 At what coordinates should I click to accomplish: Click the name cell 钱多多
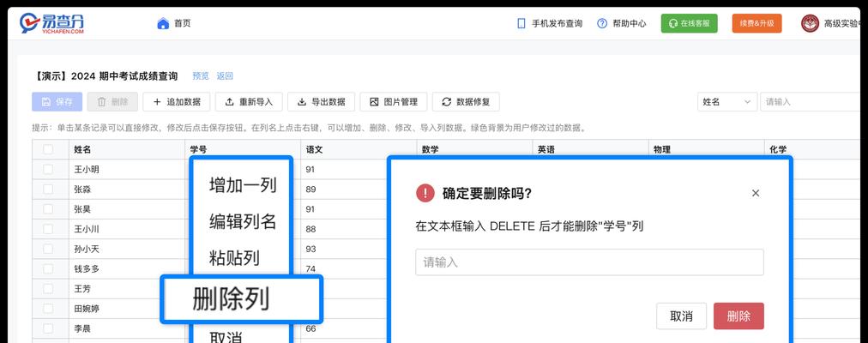(127, 269)
